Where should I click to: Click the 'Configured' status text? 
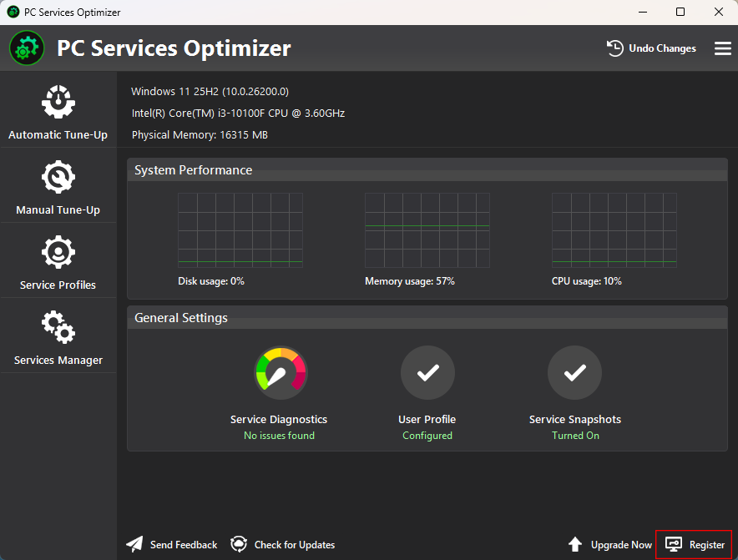pyautogui.click(x=427, y=436)
